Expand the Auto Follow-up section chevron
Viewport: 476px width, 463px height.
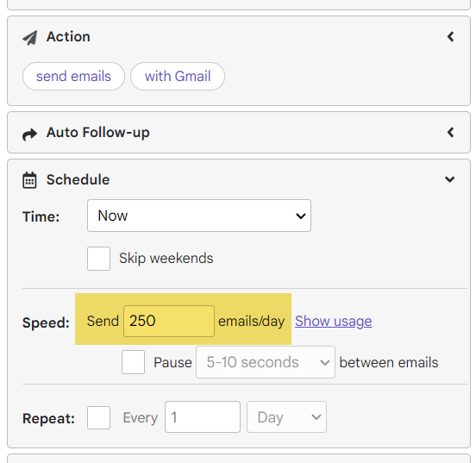[450, 133]
